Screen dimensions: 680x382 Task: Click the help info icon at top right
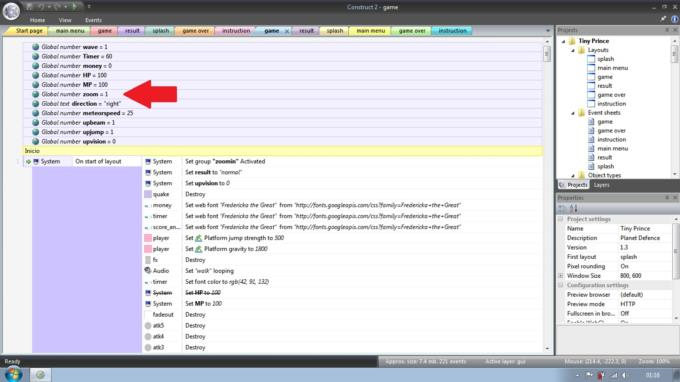tap(674, 19)
